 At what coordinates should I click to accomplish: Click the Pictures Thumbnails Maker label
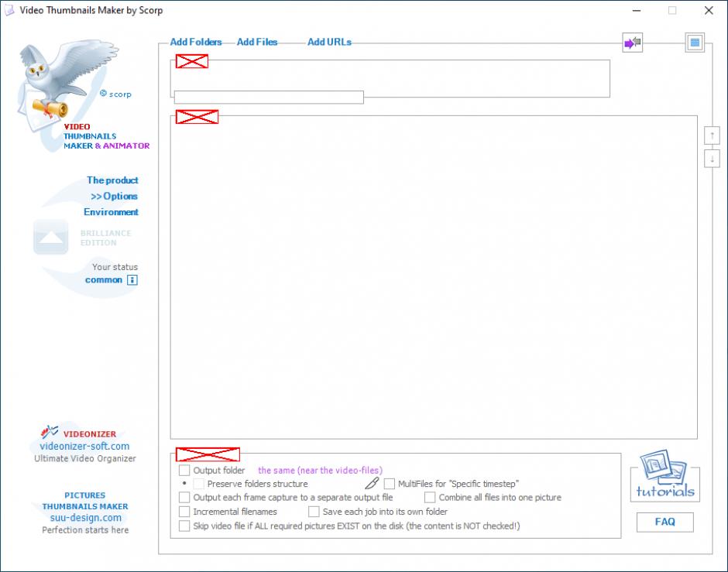(85, 501)
